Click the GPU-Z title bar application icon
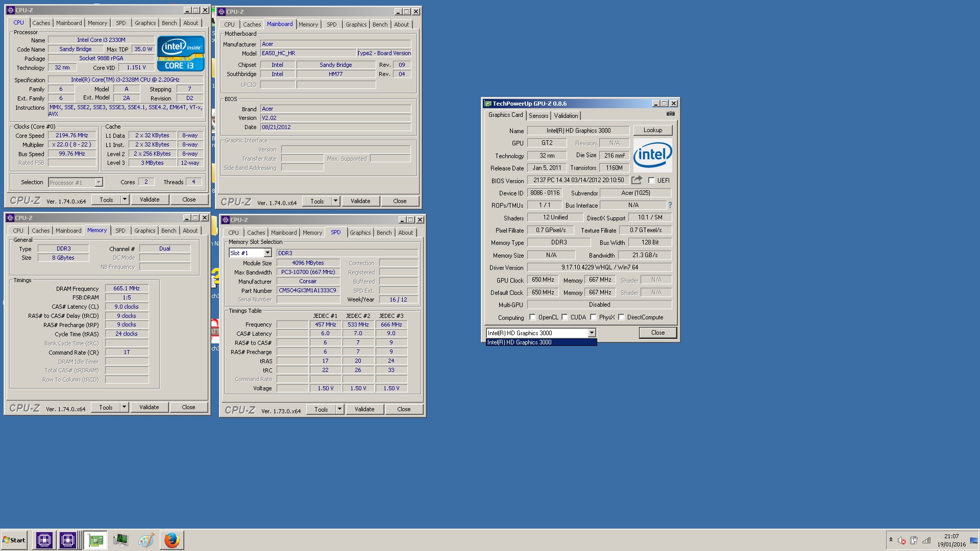This screenshot has width=980, height=551. [488, 104]
